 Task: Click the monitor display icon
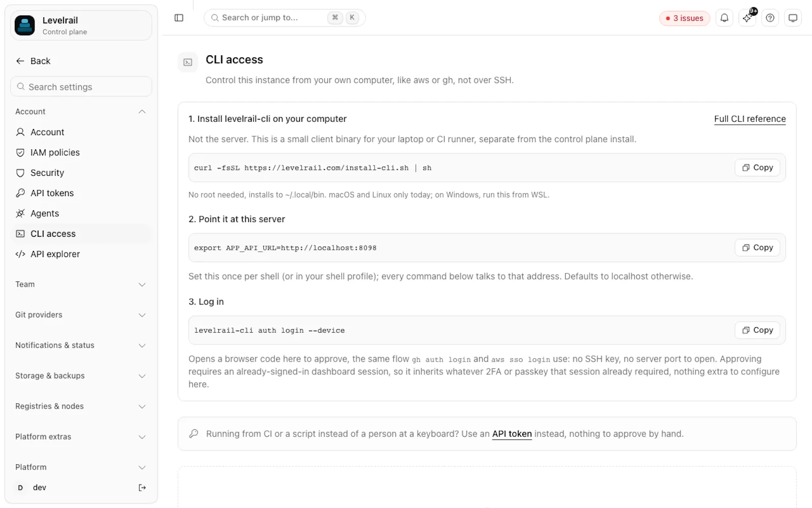pos(793,18)
